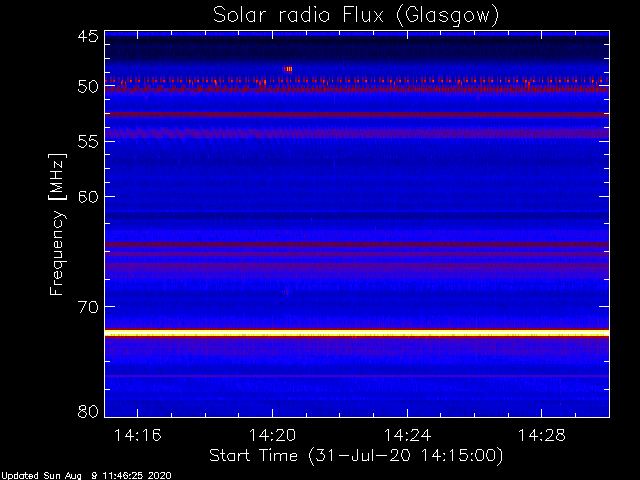Click the 80 frequency axis label

(x=88, y=411)
